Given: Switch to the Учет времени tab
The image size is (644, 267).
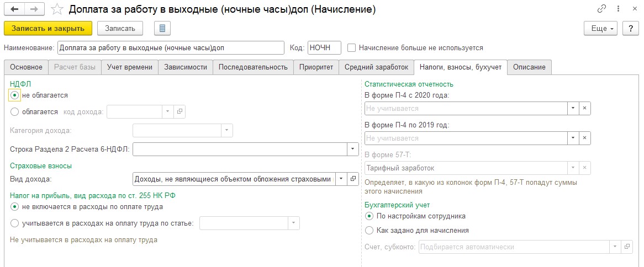Looking at the screenshot, I should pyautogui.click(x=130, y=67).
